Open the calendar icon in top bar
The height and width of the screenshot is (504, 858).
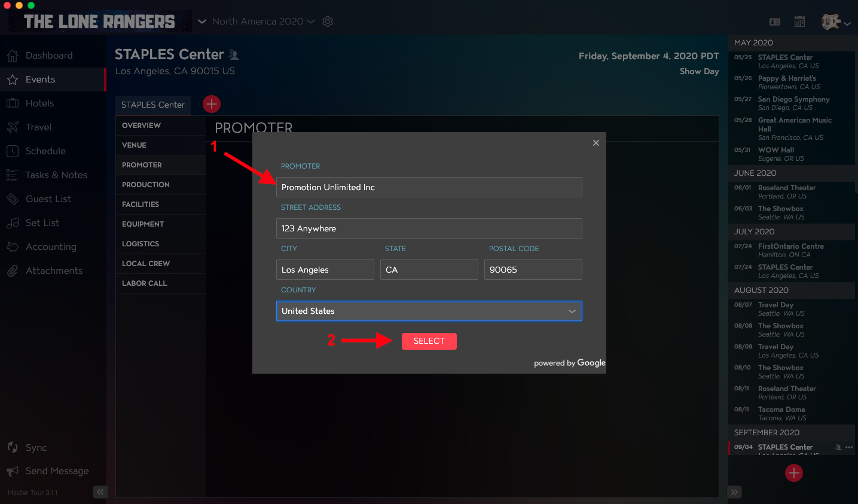(799, 22)
